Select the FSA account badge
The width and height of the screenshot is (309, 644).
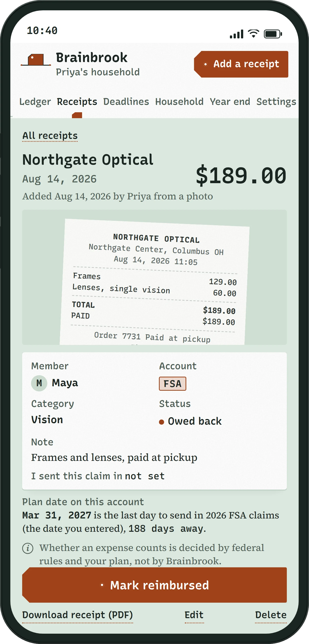pyautogui.click(x=172, y=384)
